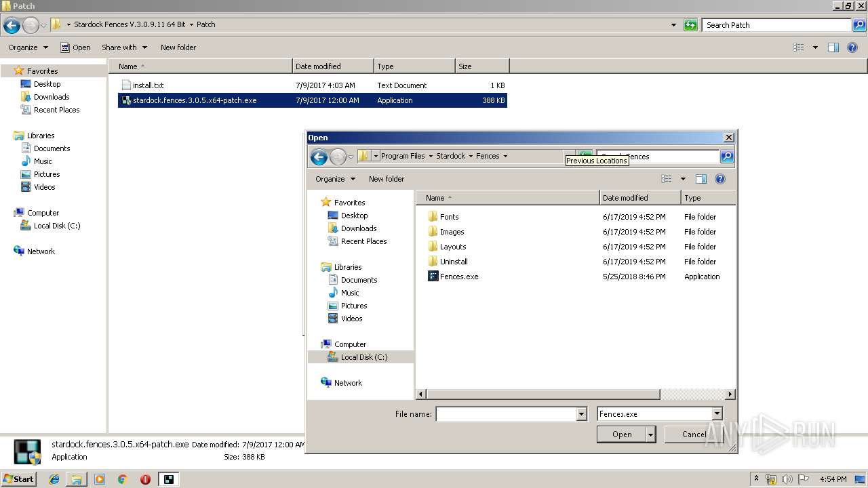Click Start button

(18, 479)
